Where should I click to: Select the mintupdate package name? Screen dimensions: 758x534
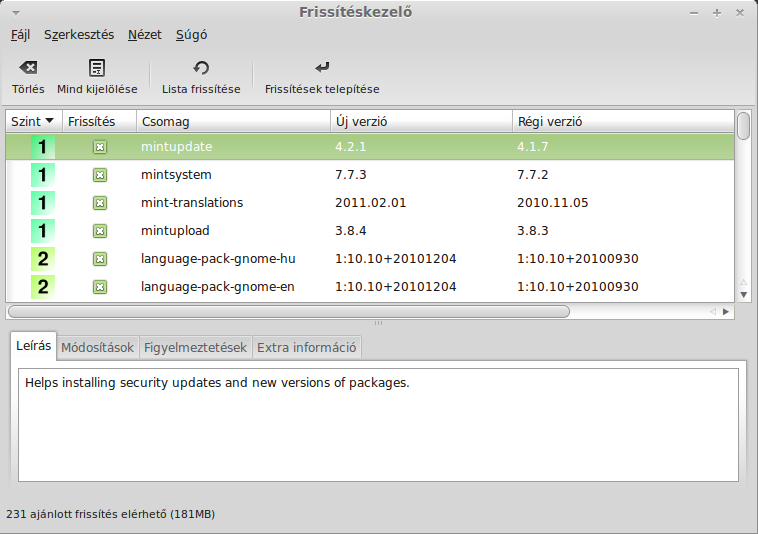pos(176,147)
